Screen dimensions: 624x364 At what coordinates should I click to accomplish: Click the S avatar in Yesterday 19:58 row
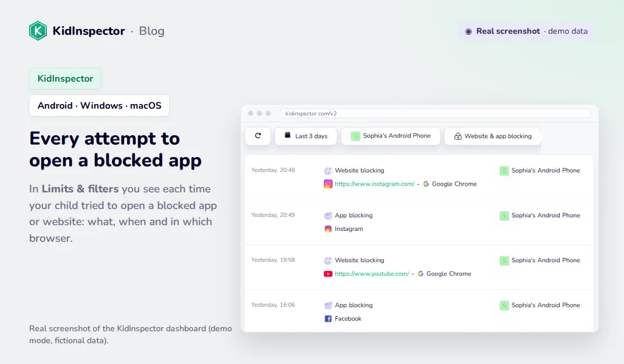504,261
